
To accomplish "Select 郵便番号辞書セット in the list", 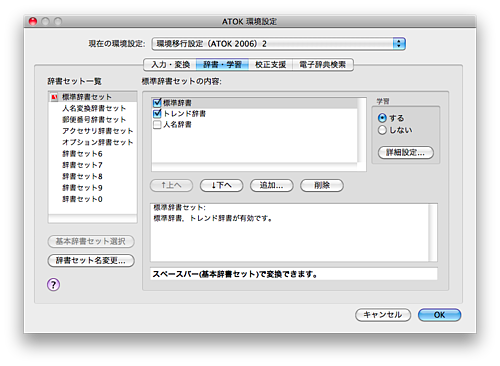I will (x=93, y=120).
